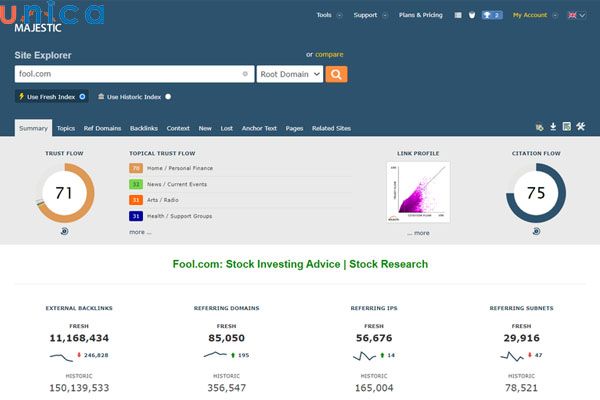The image size is (600, 400).
Task: Open the list icon in top navigation
Action: tap(458, 16)
